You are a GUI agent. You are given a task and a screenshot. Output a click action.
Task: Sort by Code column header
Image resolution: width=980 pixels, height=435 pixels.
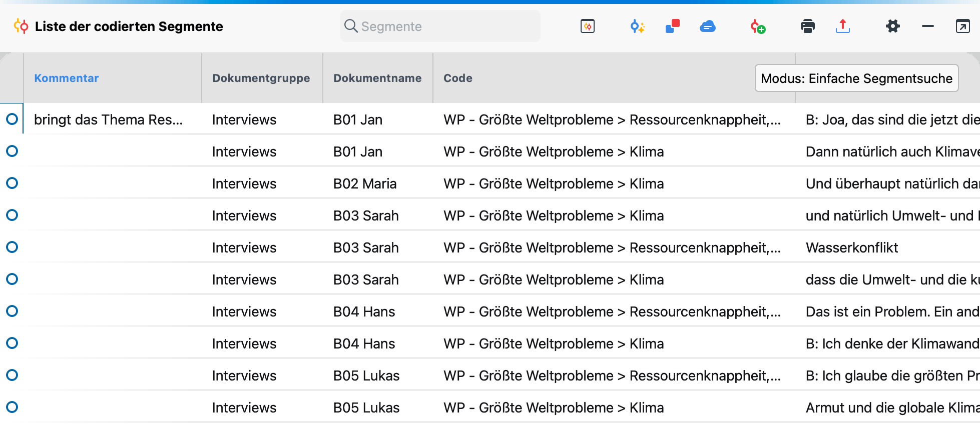458,78
